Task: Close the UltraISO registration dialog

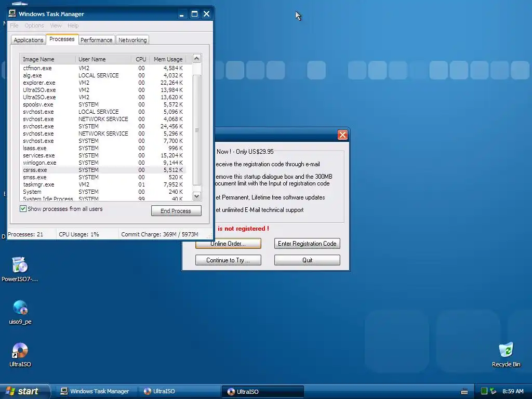Action: pyautogui.click(x=342, y=135)
